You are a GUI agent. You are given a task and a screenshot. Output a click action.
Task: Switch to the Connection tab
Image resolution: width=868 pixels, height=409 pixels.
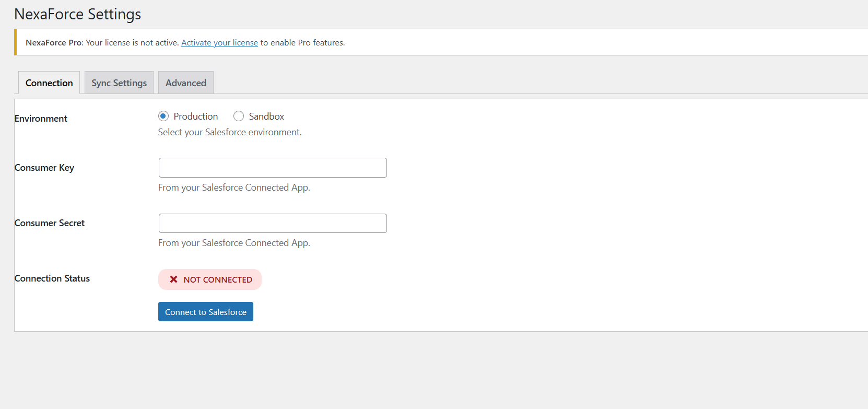pyautogui.click(x=49, y=83)
